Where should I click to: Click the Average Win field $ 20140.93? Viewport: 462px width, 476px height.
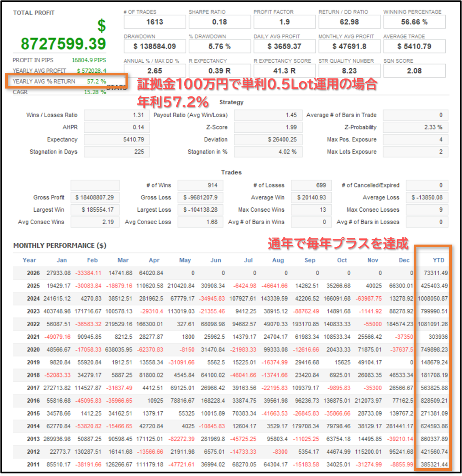pos(311,198)
